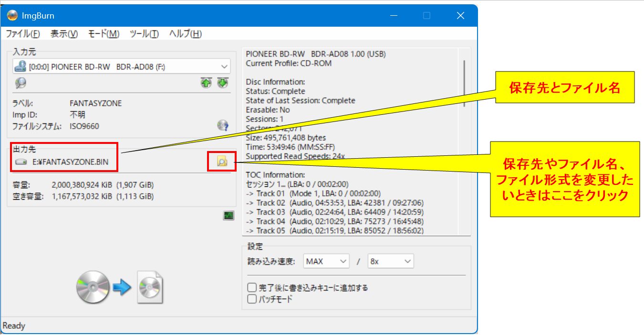The width and height of the screenshot is (644, 335).
Task: Expand the PIONEER BD-RW source drive dropdown
Action: point(224,67)
